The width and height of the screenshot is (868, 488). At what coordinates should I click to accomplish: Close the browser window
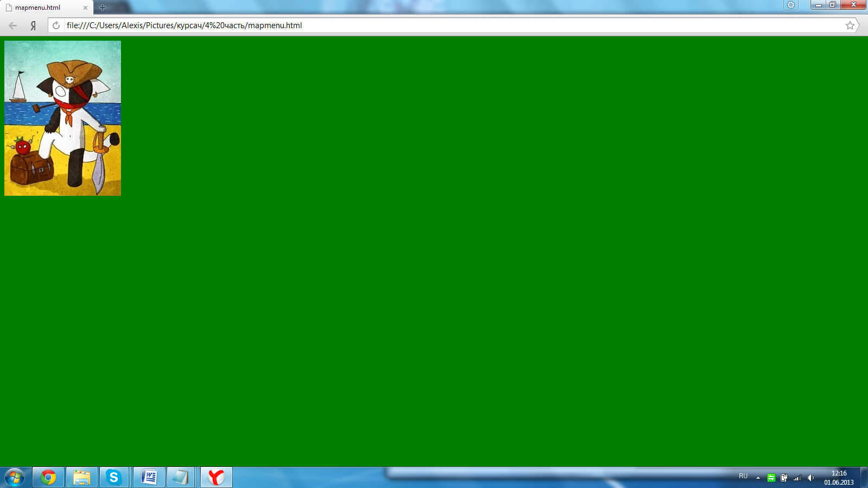[853, 5]
